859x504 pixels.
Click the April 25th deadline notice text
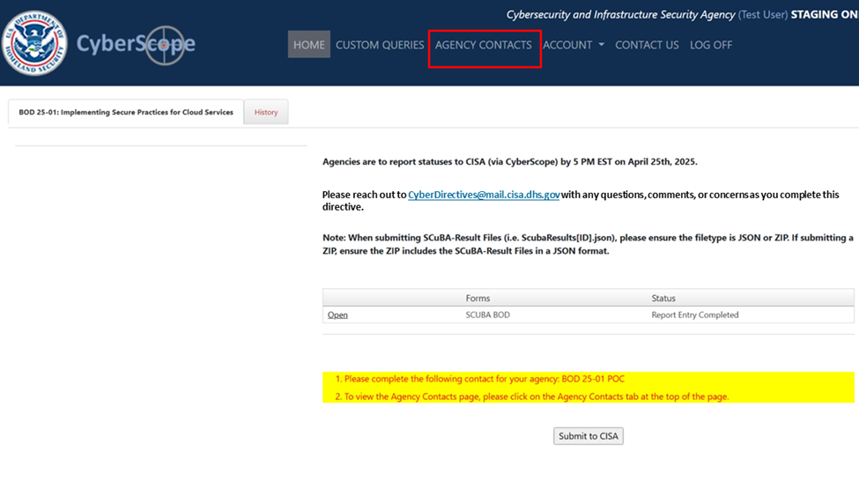(509, 161)
